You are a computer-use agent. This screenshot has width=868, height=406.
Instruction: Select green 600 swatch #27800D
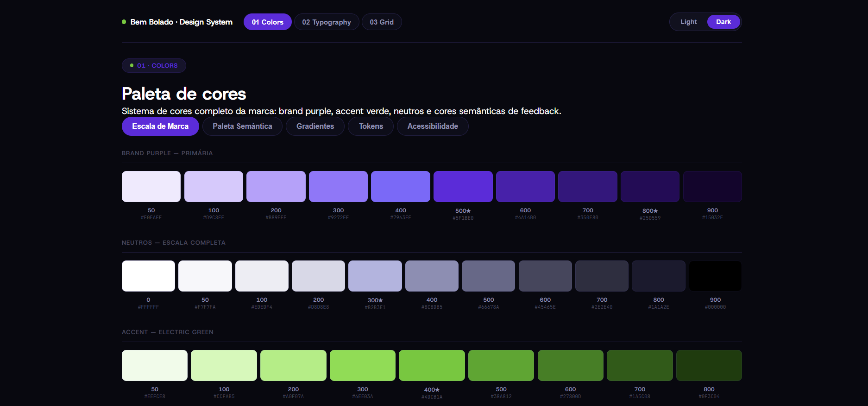click(x=571, y=365)
